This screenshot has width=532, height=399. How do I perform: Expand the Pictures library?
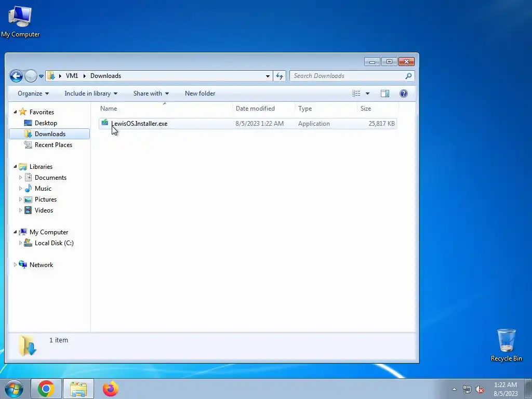[20, 199]
